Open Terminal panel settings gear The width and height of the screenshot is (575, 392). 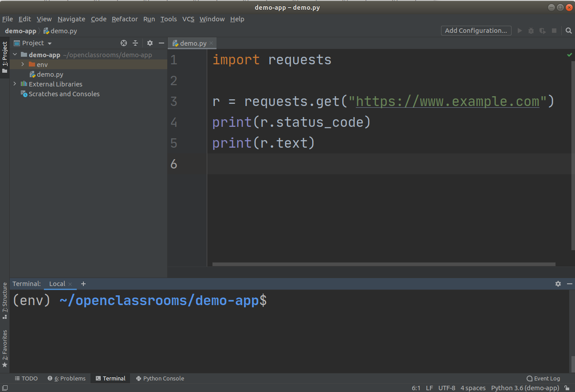coord(558,284)
